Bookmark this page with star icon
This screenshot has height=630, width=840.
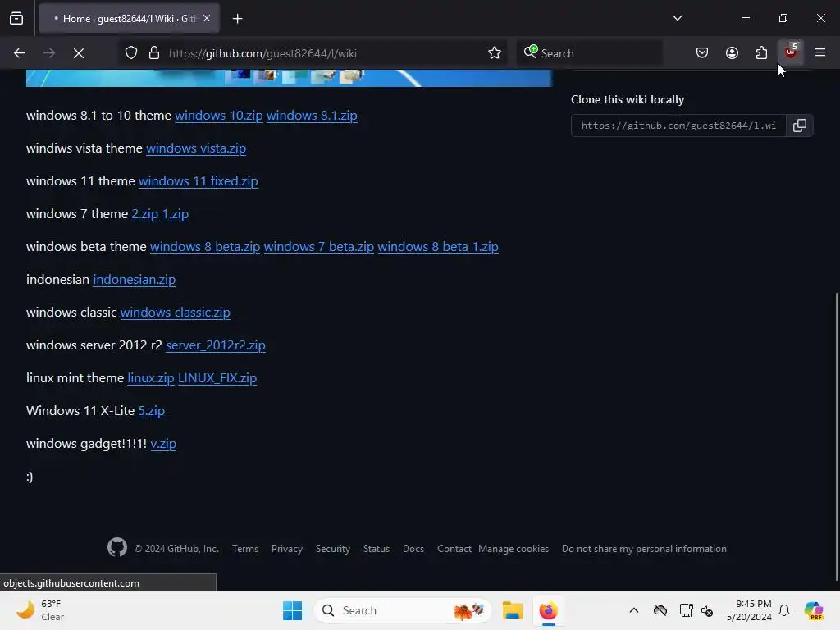tap(495, 53)
